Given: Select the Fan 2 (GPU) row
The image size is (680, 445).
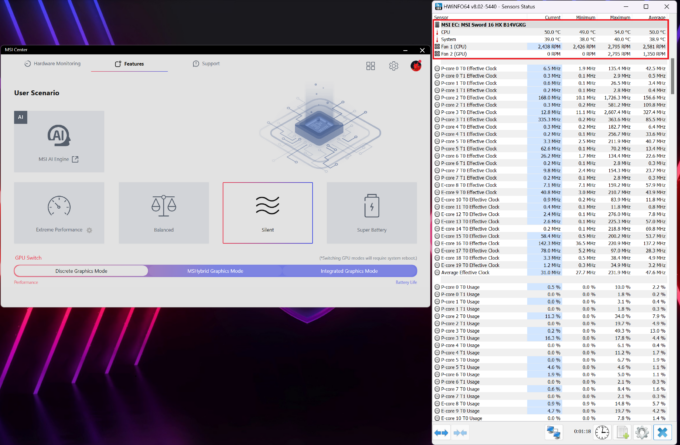Looking at the screenshot, I should (x=551, y=54).
